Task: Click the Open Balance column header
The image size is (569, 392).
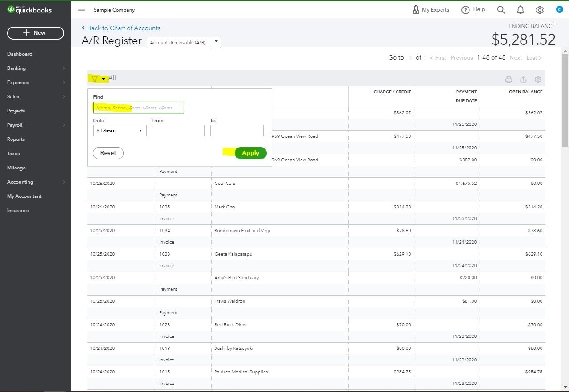Action: [x=525, y=92]
